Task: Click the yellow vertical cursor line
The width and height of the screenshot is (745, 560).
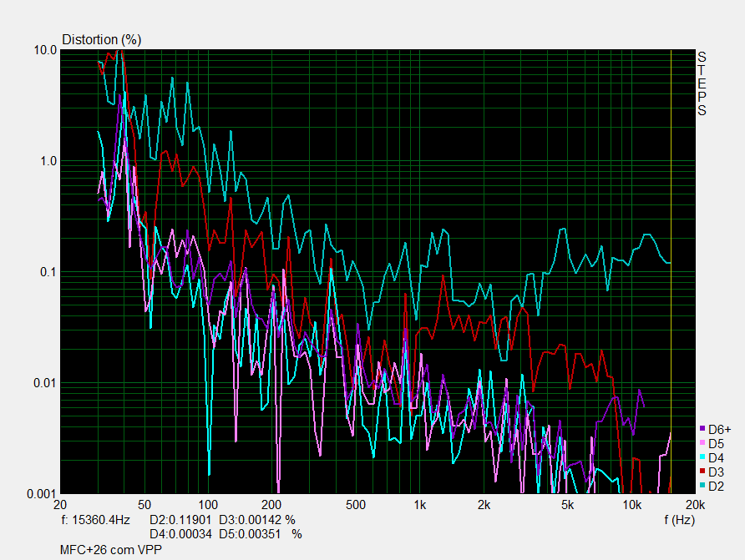Action: point(671,271)
